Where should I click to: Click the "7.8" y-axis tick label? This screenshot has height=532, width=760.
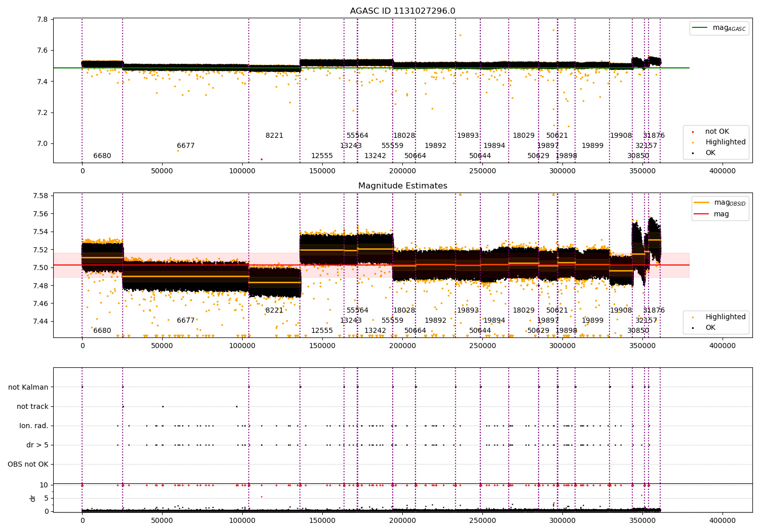pos(43,20)
